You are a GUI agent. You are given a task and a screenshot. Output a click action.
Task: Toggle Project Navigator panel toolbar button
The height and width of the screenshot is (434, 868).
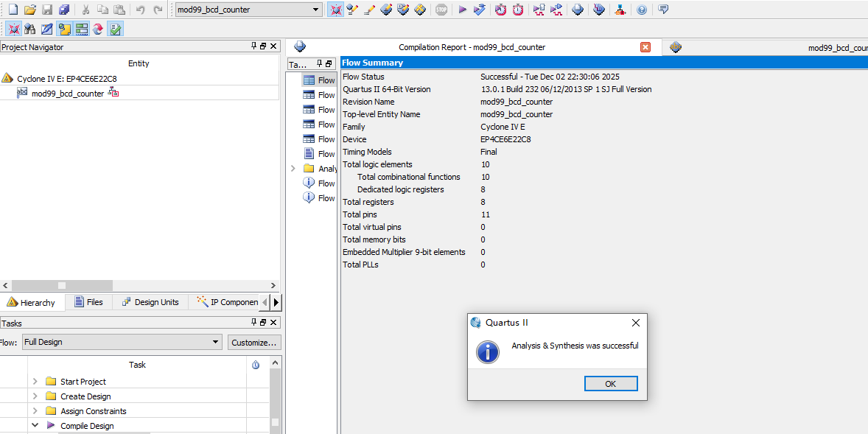pos(14,29)
